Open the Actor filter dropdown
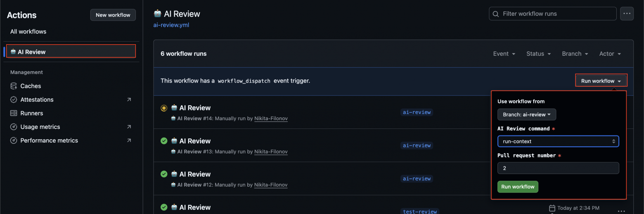This screenshot has height=214, width=644. (x=610, y=54)
